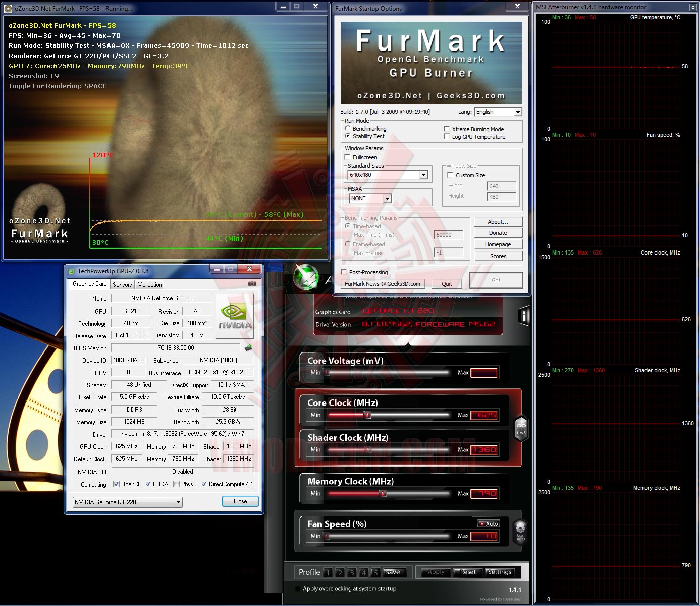The height and width of the screenshot is (606, 700).
Task: Click the Max Frames input field
Action: click(449, 252)
